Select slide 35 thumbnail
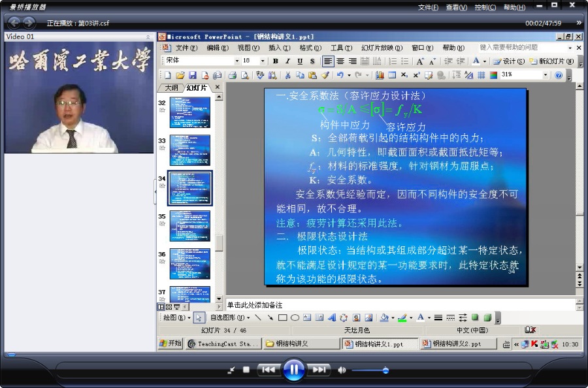588x388 pixels. [189, 226]
